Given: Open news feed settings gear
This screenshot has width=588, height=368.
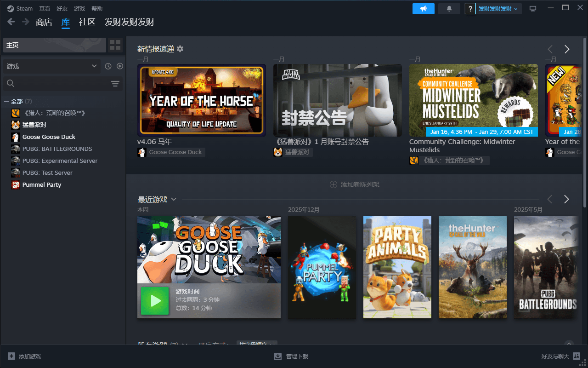Looking at the screenshot, I should tap(180, 49).
